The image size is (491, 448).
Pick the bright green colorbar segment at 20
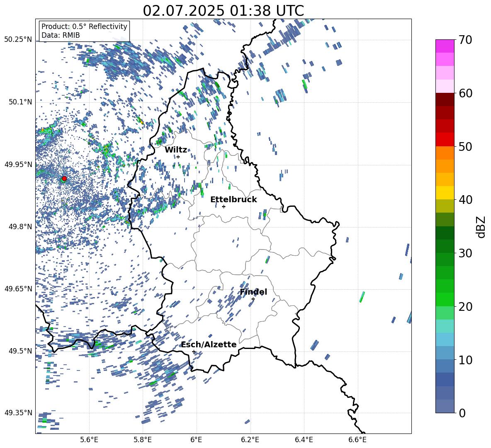445,299
